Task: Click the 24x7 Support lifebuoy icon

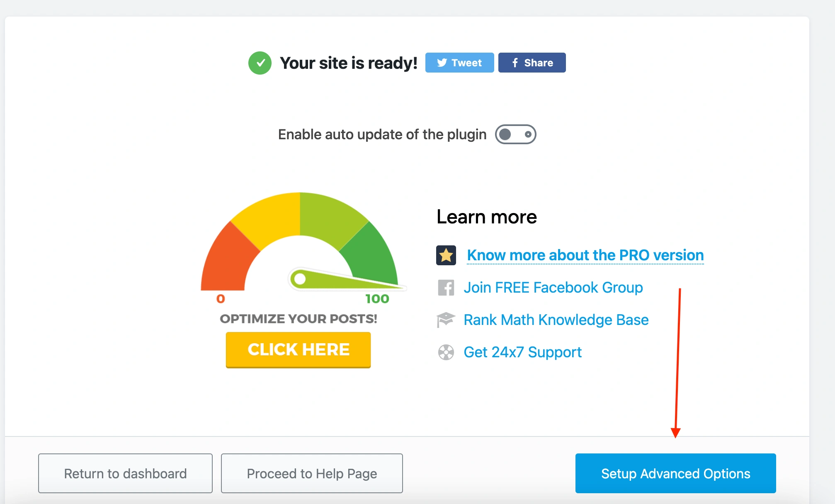Action: click(x=446, y=352)
